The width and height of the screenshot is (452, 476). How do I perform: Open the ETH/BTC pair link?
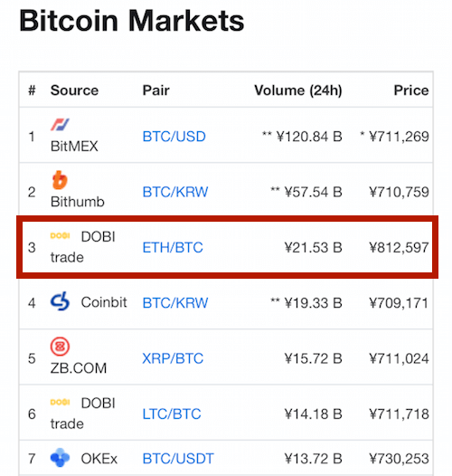pyautogui.click(x=173, y=248)
